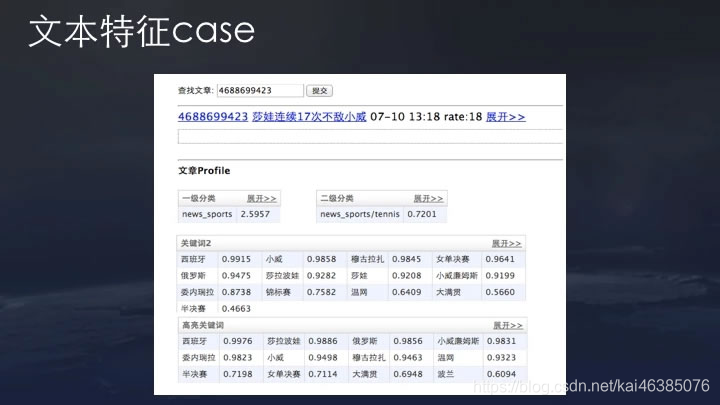Select the 0.9323 value in 高亮关键词
The width and height of the screenshot is (720, 405).
(501, 358)
